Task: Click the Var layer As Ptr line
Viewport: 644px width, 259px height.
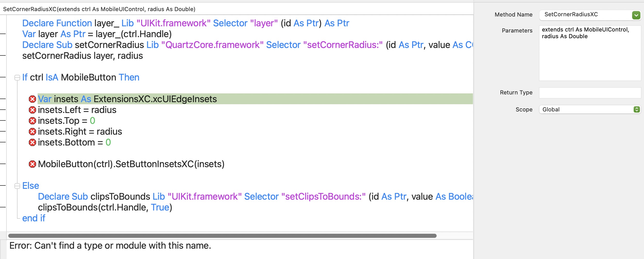Action: [x=97, y=34]
